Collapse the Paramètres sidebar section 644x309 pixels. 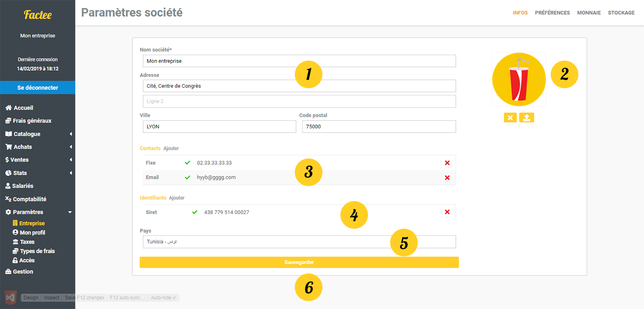(70, 212)
